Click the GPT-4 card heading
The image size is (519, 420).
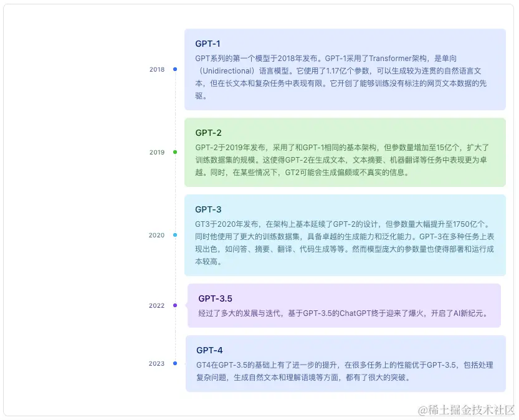209,350
